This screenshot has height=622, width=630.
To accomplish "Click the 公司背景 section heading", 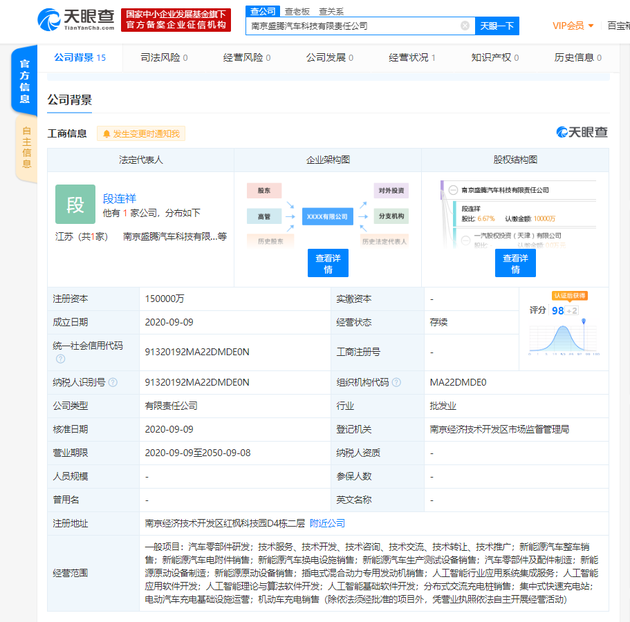I will click(x=70, y=100).
